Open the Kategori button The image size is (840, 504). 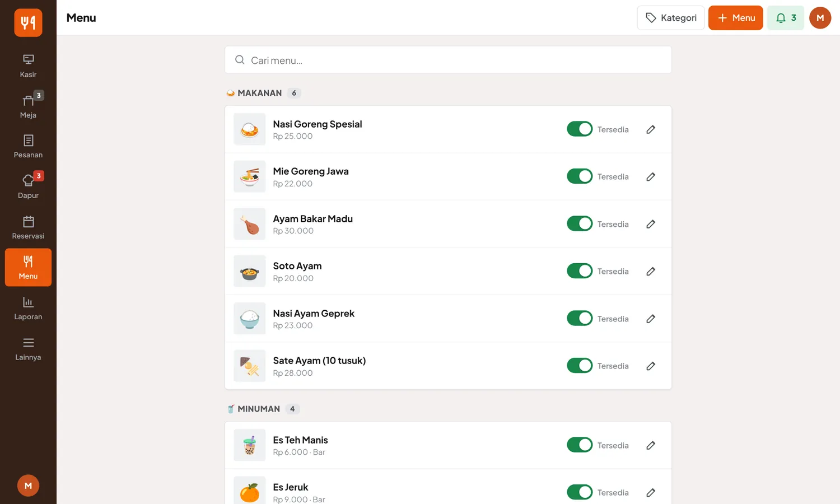[671, 18]
